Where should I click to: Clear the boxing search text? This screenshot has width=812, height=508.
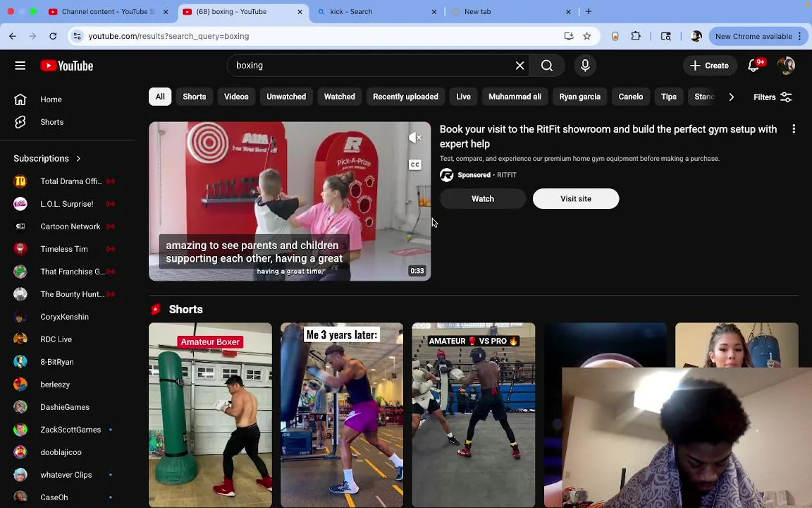[519, 66]
